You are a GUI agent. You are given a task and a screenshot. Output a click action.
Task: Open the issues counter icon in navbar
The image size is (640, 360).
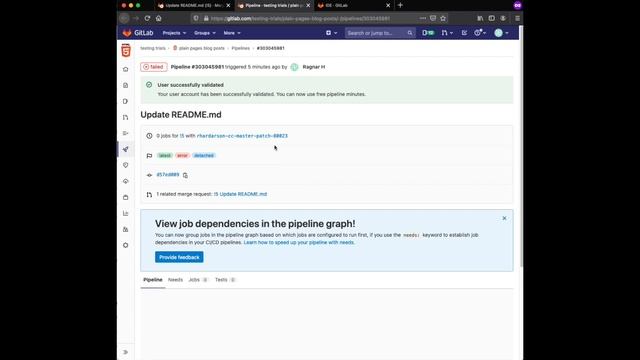point(428,33)
